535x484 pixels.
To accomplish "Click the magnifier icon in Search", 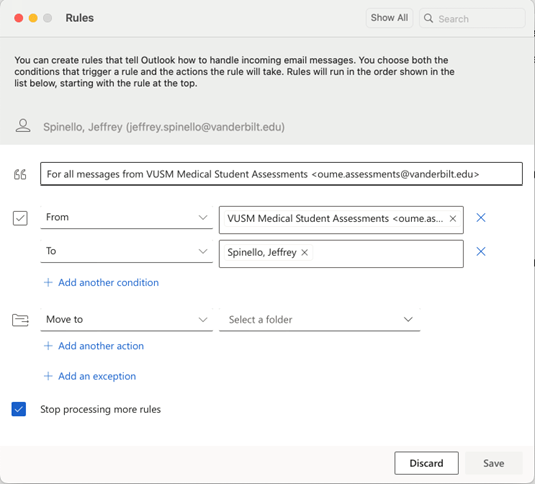I will point(428,18).
